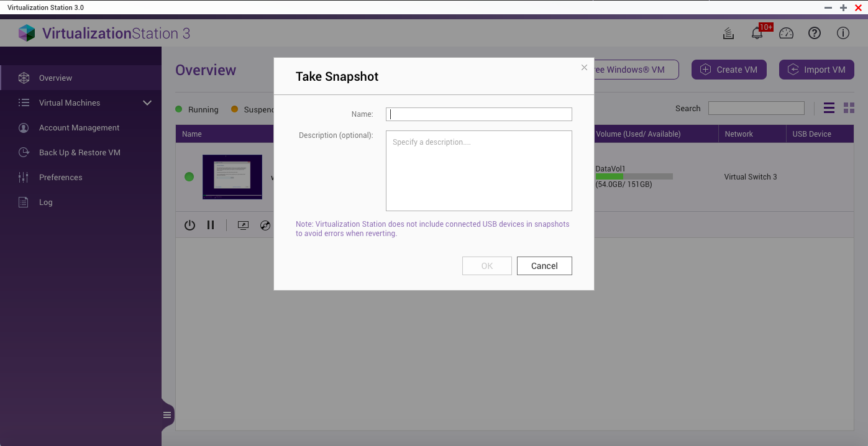Screen dimensions: 868x446
Task: Click the CD/DVD disc icon
Action: click(x=265, y=225)
